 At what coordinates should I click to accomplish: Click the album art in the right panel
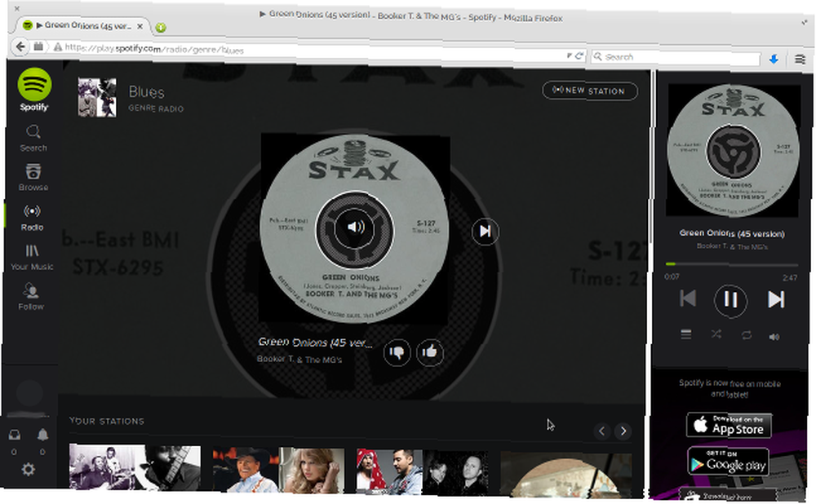tap(734, 151)
